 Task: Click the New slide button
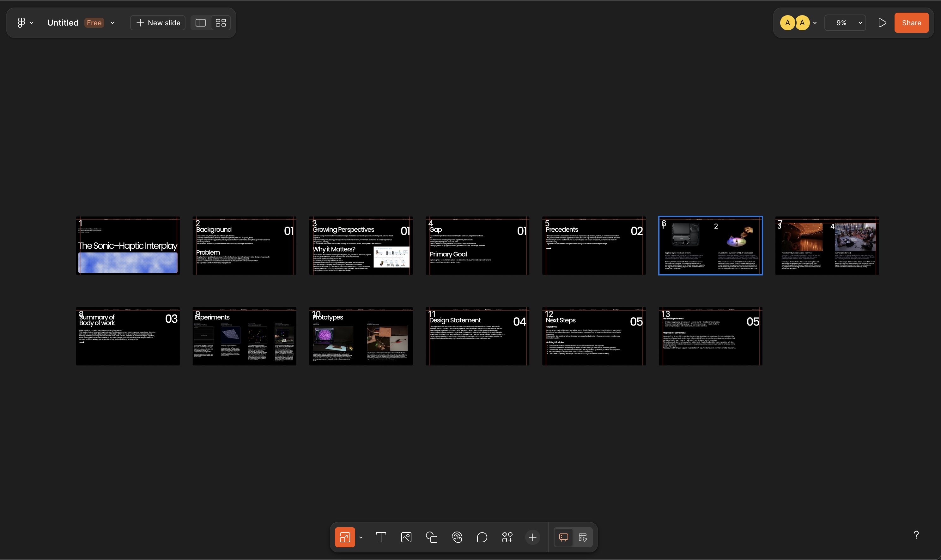point(158,23)
